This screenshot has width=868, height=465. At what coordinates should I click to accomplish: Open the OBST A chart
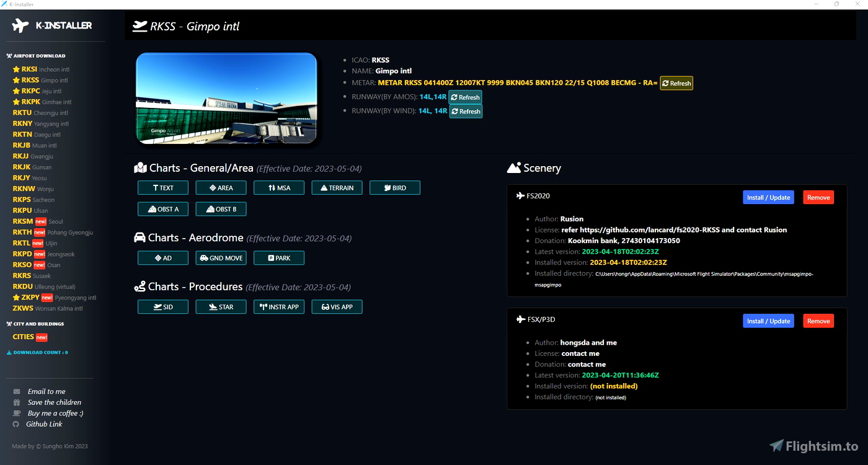point(163,209)
